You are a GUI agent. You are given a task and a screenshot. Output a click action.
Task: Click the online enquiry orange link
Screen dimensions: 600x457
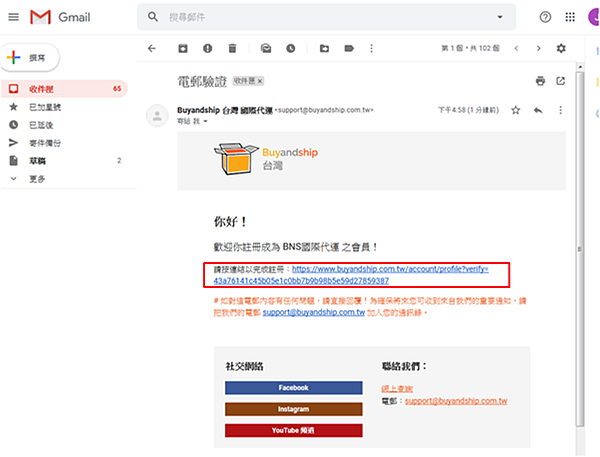coord(397,389)
